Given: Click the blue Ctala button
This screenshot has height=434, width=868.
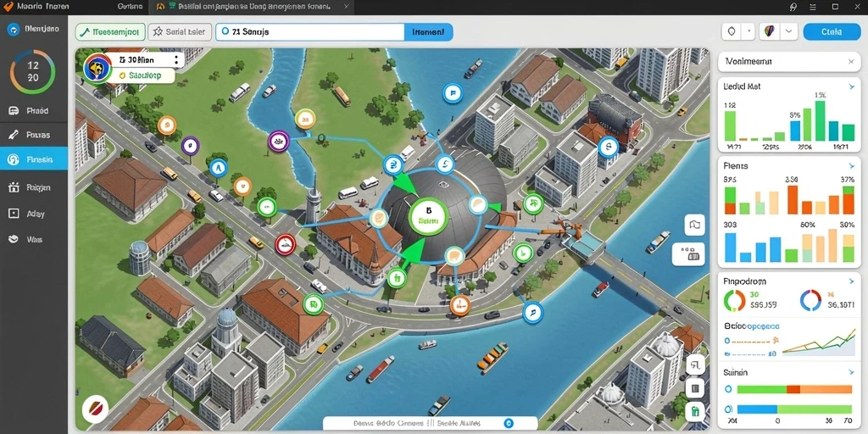Looking at the screenshot, I should (x=832, y=32).
